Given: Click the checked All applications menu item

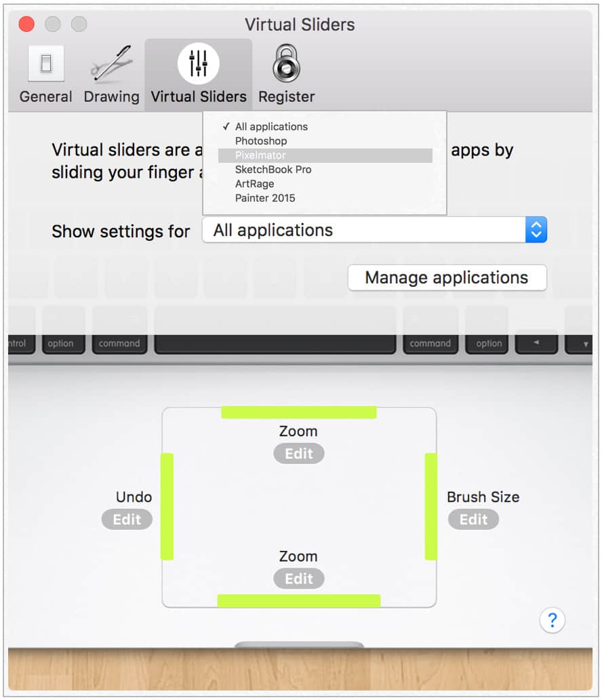Looking at the screenshot, I should point(272,127).
